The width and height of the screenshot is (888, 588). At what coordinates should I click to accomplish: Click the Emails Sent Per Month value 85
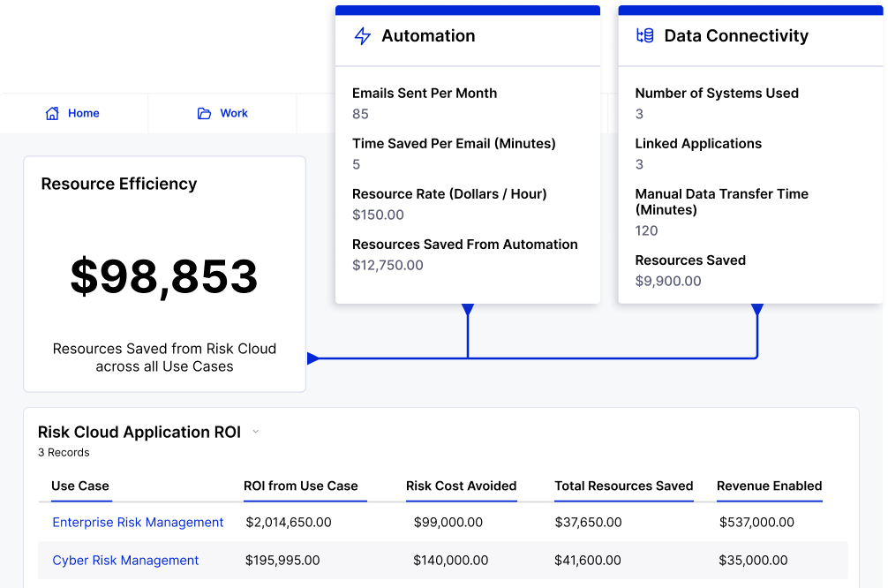[x=360, y=114]
